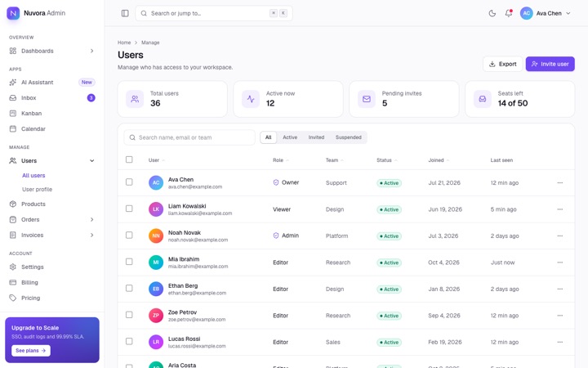Viewport: 588px width, 368px height.
Task: Select the Zoe Petrov row checkbox
Action: pos(129,315)
